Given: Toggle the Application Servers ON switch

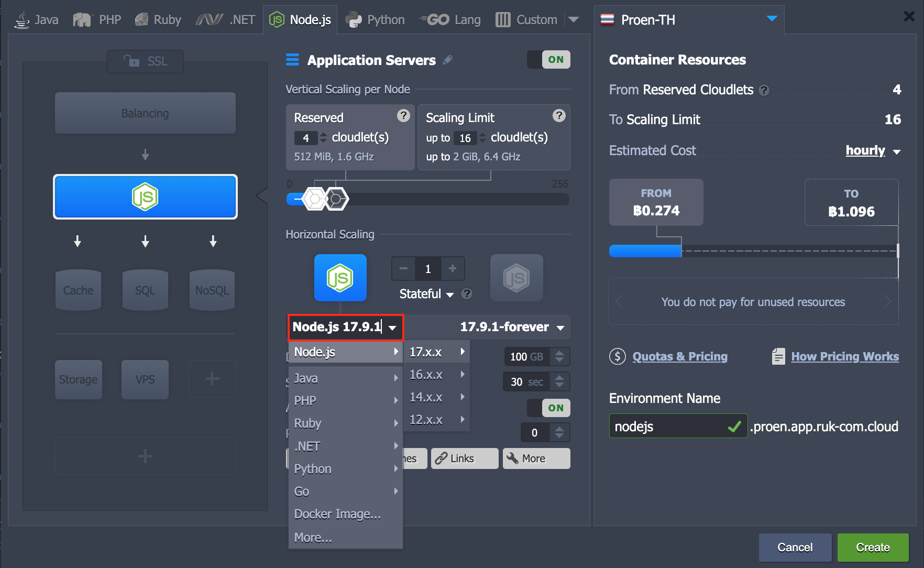Looking at the screenshot, I should pos(548,60).
